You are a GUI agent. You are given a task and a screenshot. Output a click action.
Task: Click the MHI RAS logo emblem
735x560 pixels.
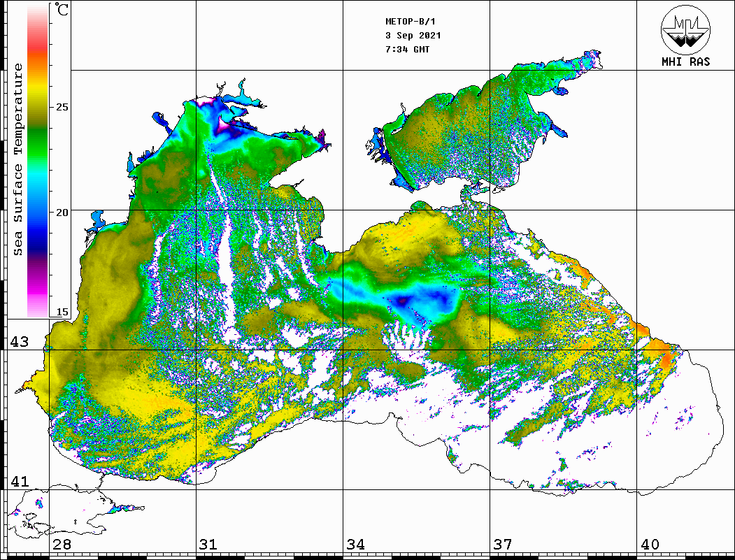tap(685, 29)
